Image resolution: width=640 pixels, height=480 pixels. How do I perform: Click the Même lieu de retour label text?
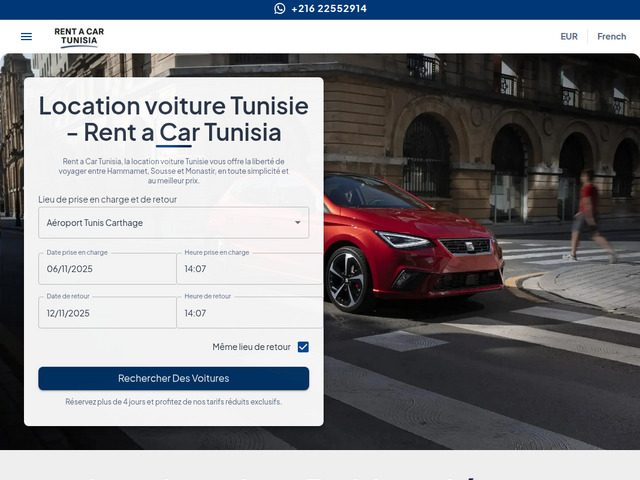point(251,347)
